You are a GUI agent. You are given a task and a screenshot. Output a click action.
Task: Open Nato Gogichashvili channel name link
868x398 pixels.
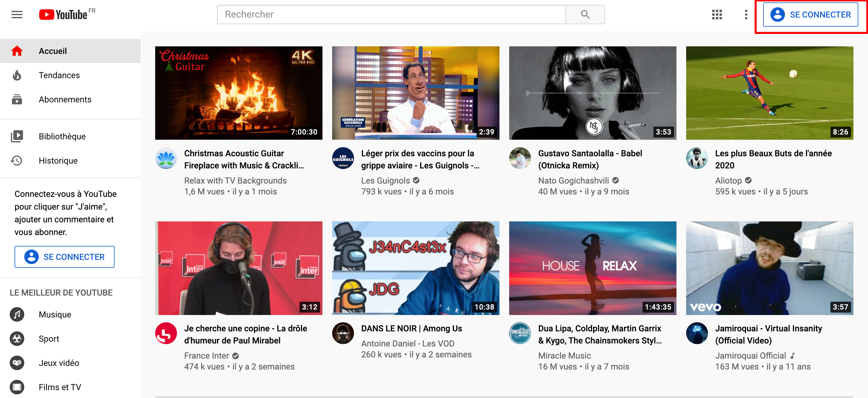573,181
